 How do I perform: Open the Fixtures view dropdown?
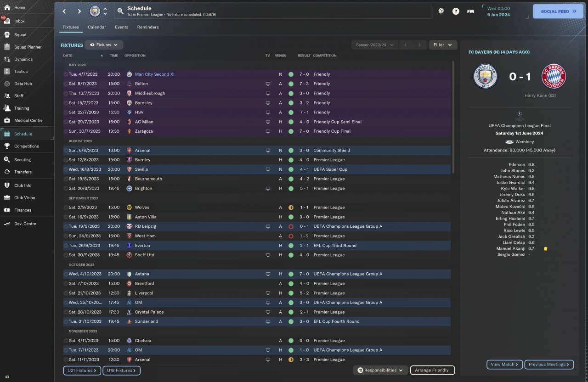104,45
